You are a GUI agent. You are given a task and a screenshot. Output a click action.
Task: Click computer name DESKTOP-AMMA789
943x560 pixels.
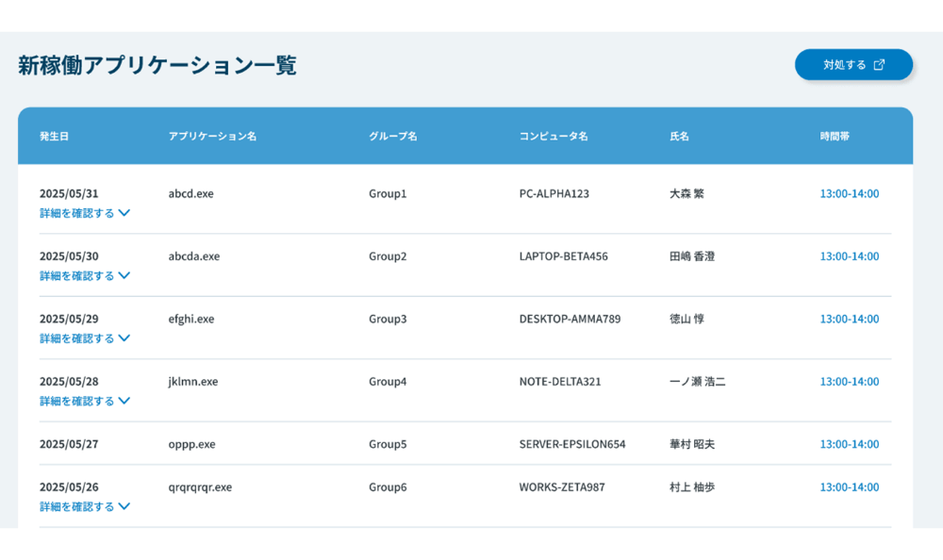(x=571, y=319)
